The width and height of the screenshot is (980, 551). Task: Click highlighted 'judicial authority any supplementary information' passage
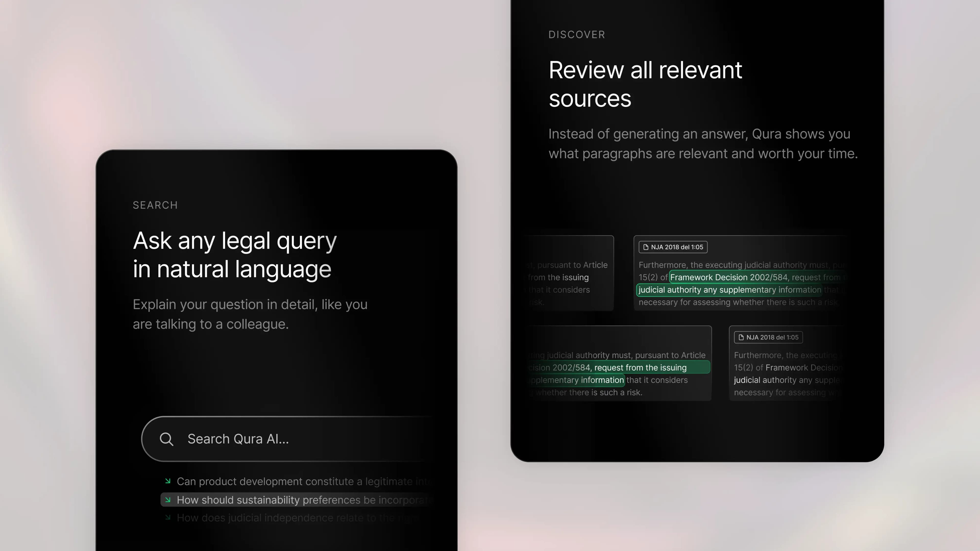(730, 290)
